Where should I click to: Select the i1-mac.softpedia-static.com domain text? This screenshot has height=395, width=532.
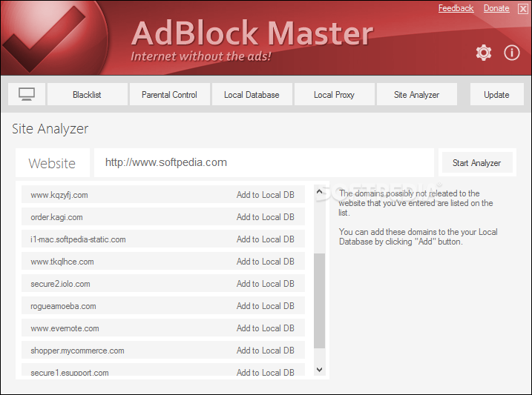(x=78, y=239)
